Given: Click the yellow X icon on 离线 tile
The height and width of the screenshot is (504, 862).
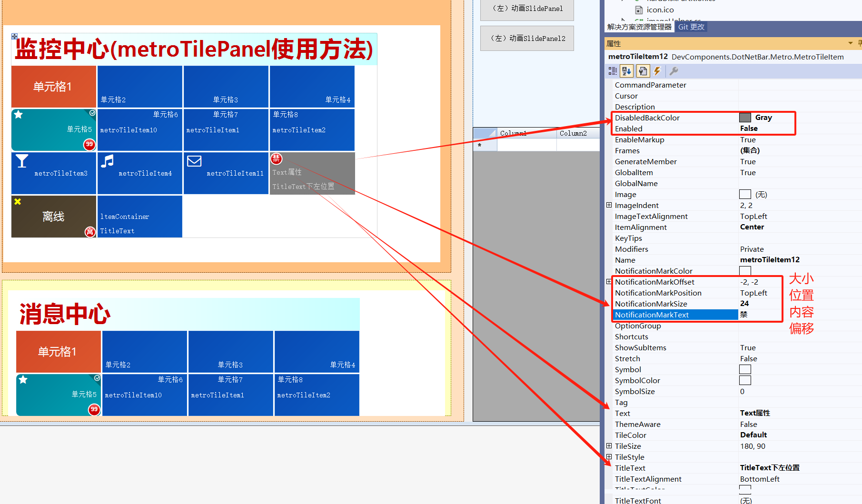Looking at the screenshot, I should 18,202.
